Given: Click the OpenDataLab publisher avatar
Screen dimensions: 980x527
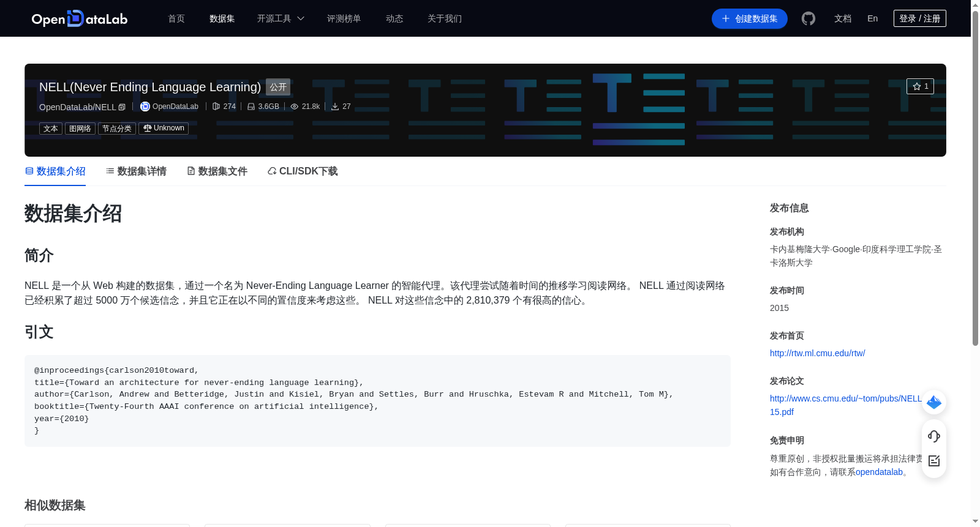Looking at the screenshot, I should pos(145,107).
